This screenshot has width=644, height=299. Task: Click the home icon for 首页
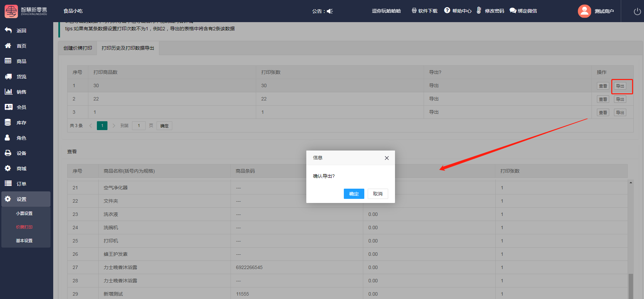coord(8,46)
